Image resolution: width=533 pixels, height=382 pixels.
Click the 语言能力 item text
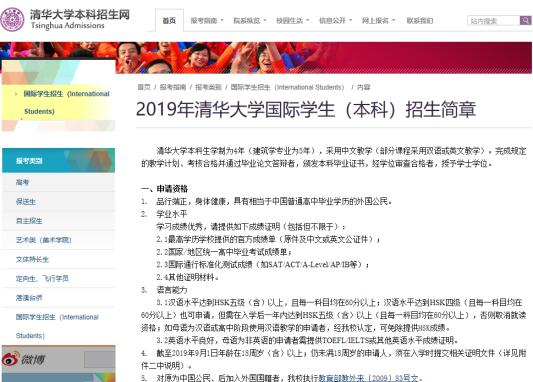coord(172,290)
